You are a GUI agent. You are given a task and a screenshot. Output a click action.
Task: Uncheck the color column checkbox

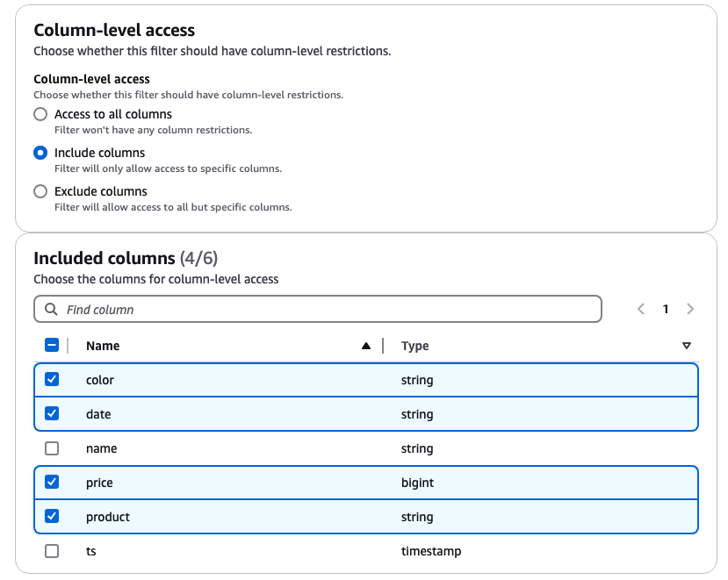click(52, 379)
